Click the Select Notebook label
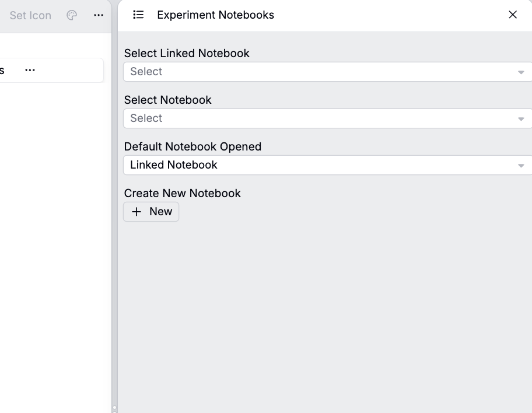This screenshot has height=413, width=532. click(167, 100)
